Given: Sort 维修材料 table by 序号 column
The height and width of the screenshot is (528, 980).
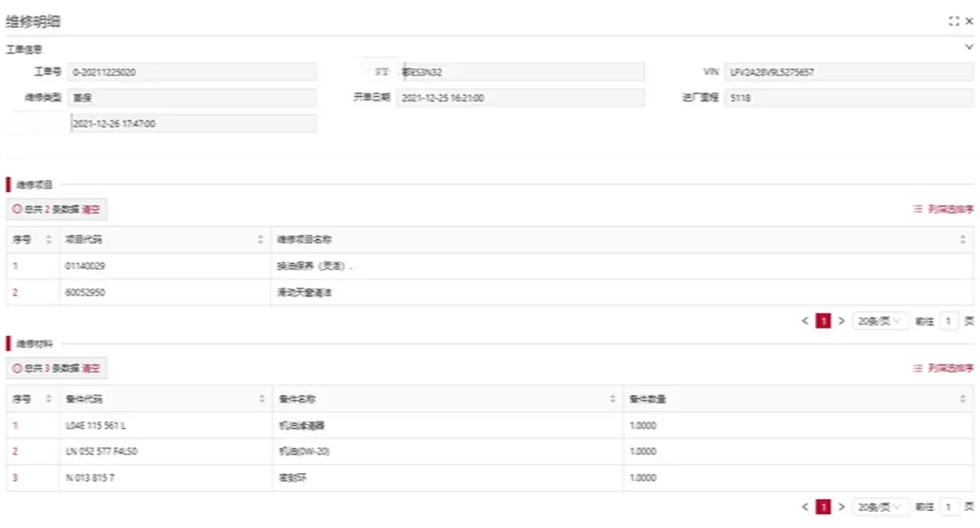Looking at the screenshot, I should [x=49, y=399].
